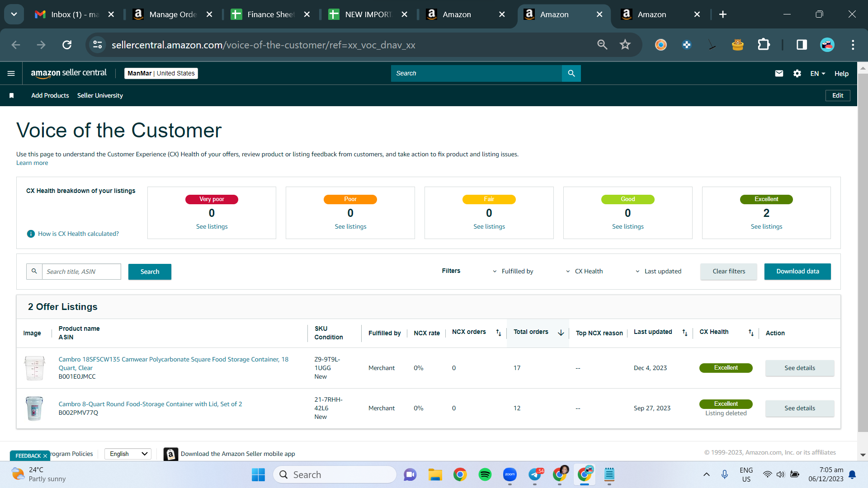Reload the page in Chrome
This screenshot has height=488, width=868.
(67, 45)
